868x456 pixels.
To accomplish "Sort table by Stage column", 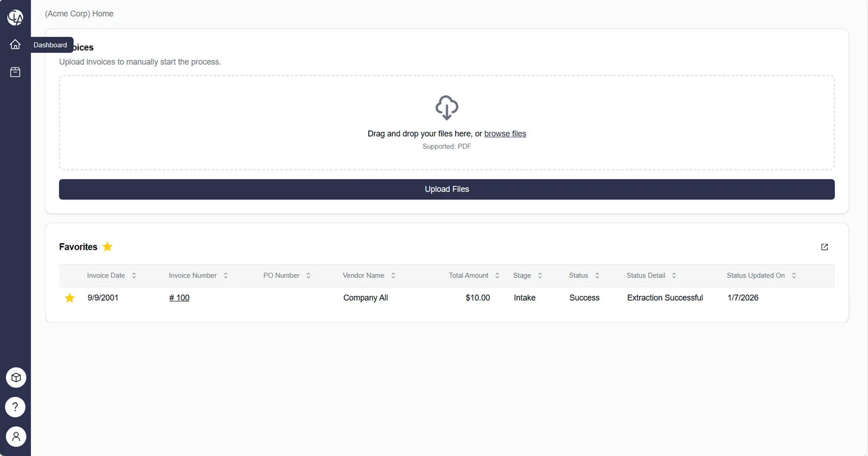I will click(x=528, y=276).
